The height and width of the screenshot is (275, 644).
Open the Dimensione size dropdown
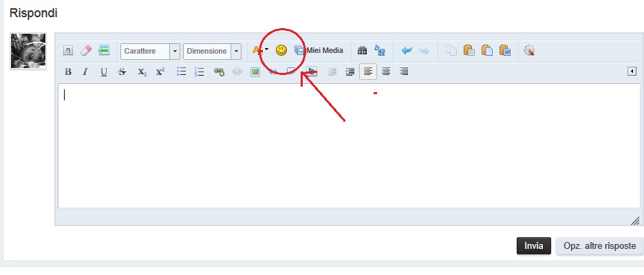click(x=212, y=52)
